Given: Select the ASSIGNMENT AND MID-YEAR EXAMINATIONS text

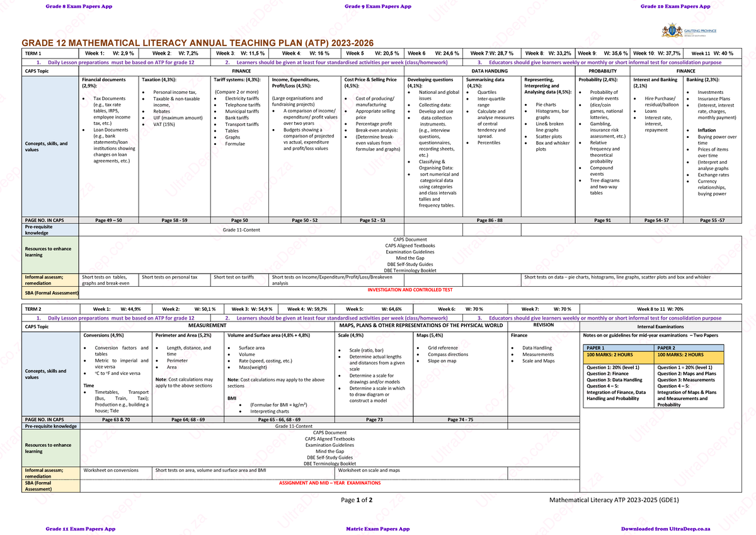Looking at the screenshot, I should point(329,483).
